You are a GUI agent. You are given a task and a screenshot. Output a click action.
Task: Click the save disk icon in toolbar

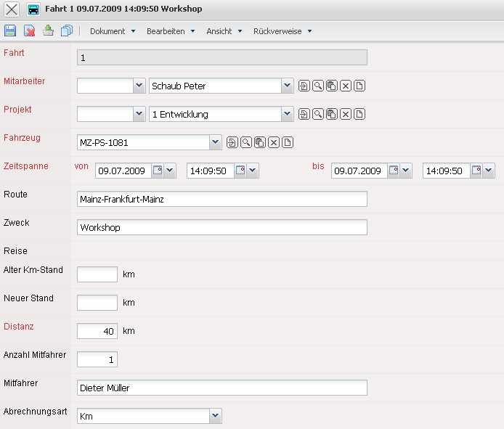(10, 30)
